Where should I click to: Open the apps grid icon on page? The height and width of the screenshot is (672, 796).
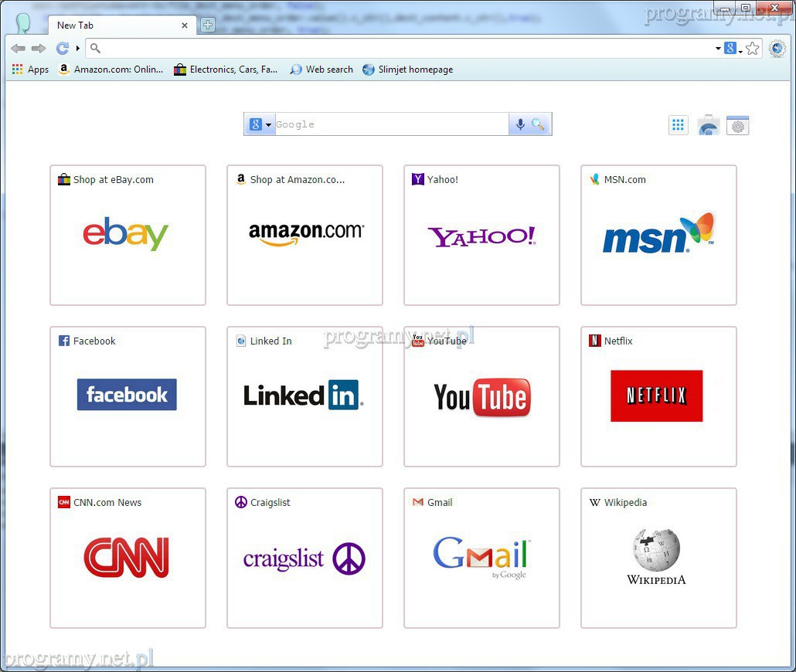678,125
